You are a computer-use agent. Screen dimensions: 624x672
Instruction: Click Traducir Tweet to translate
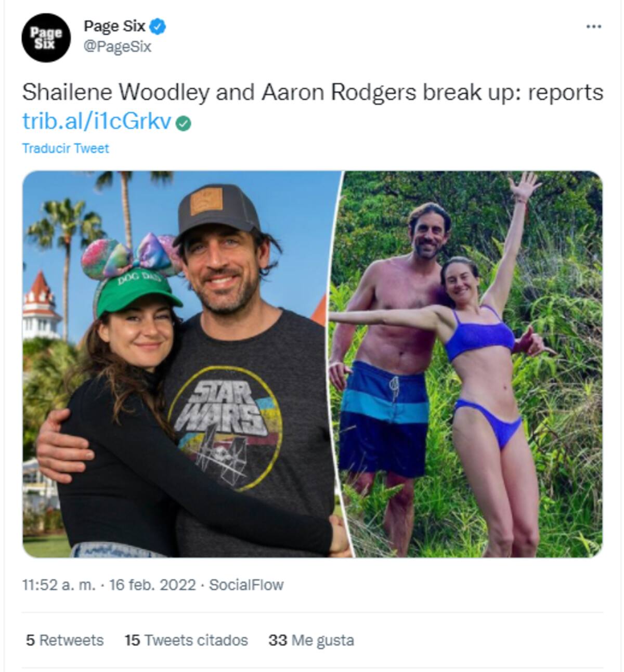[66, 149]
